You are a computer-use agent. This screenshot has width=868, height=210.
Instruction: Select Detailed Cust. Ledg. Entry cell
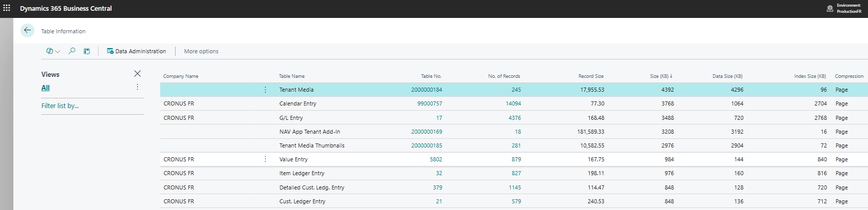(312, 187)
